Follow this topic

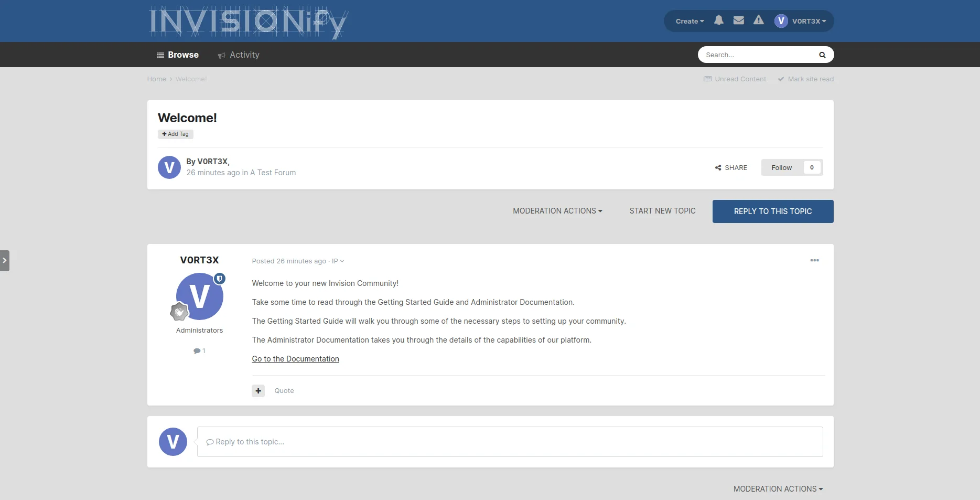(x=781, y=168)
